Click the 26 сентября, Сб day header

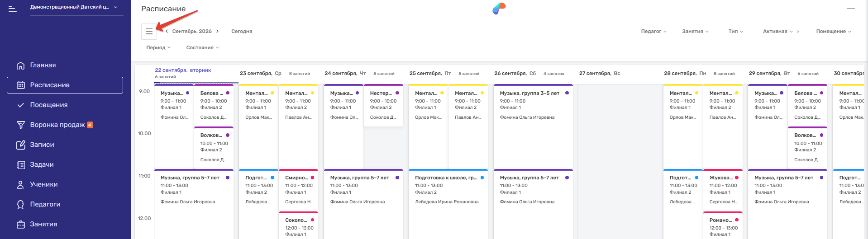pos(515,73)
